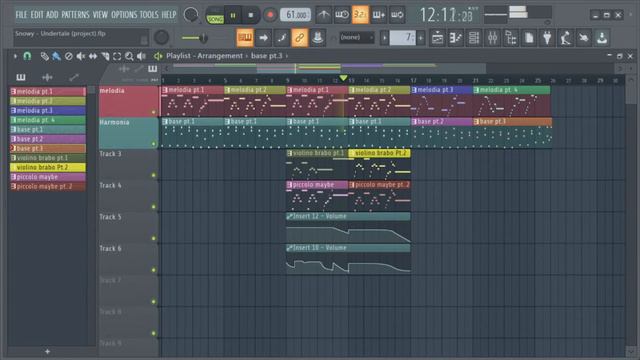
Task: Show audio clips in the picker panel
Action: pos(47,77)
